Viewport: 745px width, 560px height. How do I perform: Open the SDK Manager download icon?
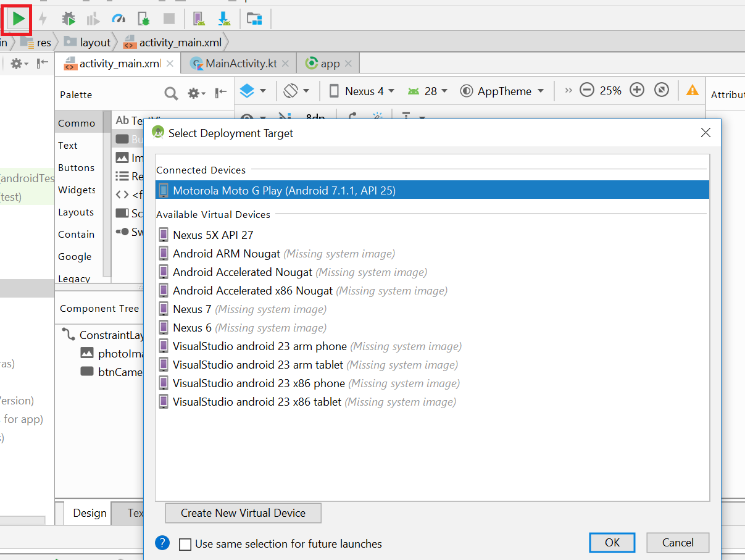coord(224,19)
